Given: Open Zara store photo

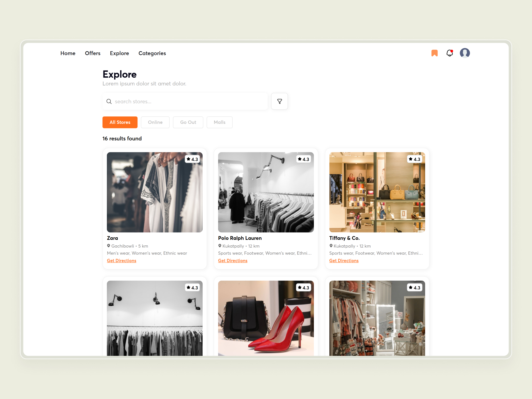Looking at the screenshot, I should click(155, 192).
